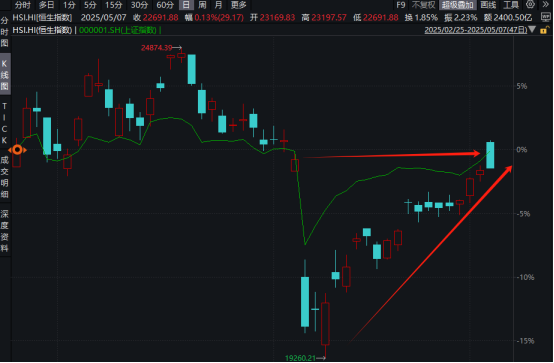Open the 更多 more periods menu

point(238,5)
